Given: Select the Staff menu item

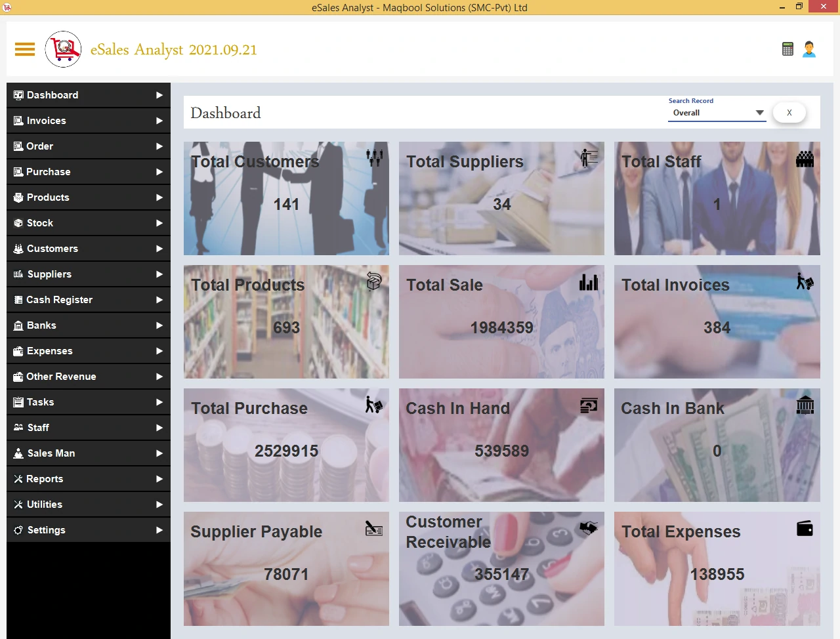Looking at the screenshot, I should click(x=89, y=428).
